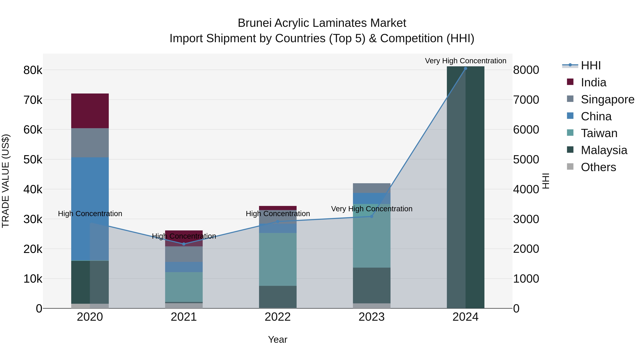Viewport: 644px width, 362px height.
Task: Select the 2023 HHI data point
Action: [372, 216]
